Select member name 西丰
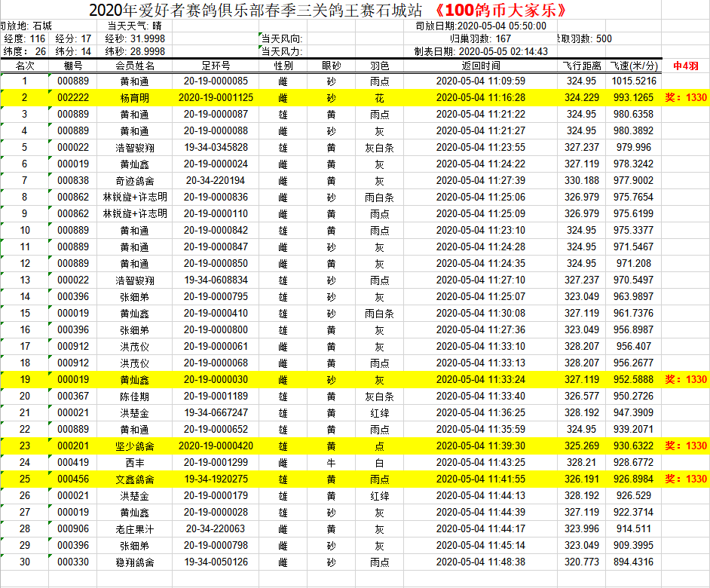 [135, 463]
